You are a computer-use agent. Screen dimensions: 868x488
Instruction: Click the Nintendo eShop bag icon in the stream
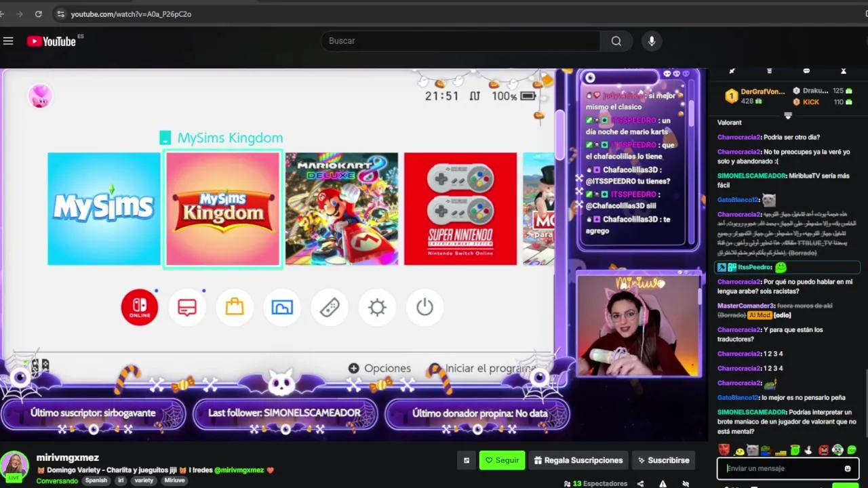[x=235, y=308]
